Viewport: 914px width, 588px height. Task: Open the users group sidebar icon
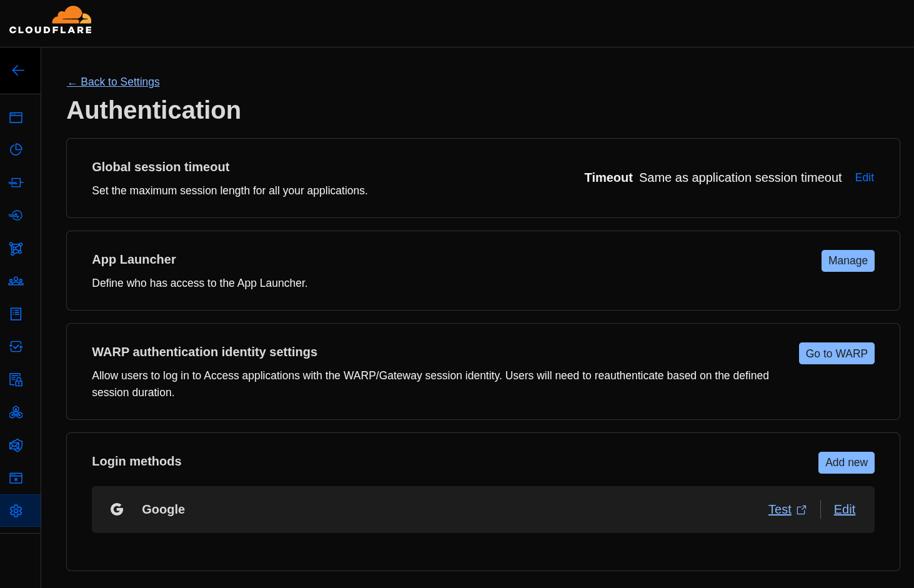16,281
